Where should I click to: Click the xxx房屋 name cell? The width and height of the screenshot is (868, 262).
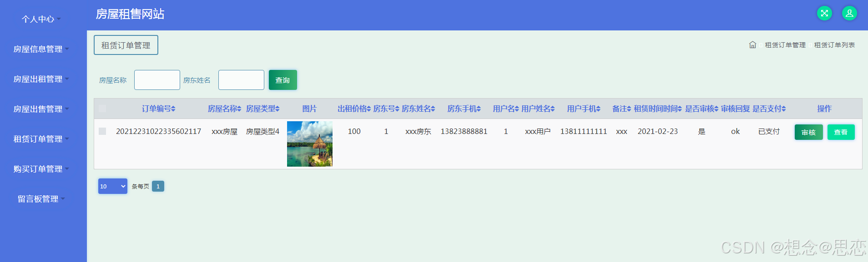[x=224, y=131]
